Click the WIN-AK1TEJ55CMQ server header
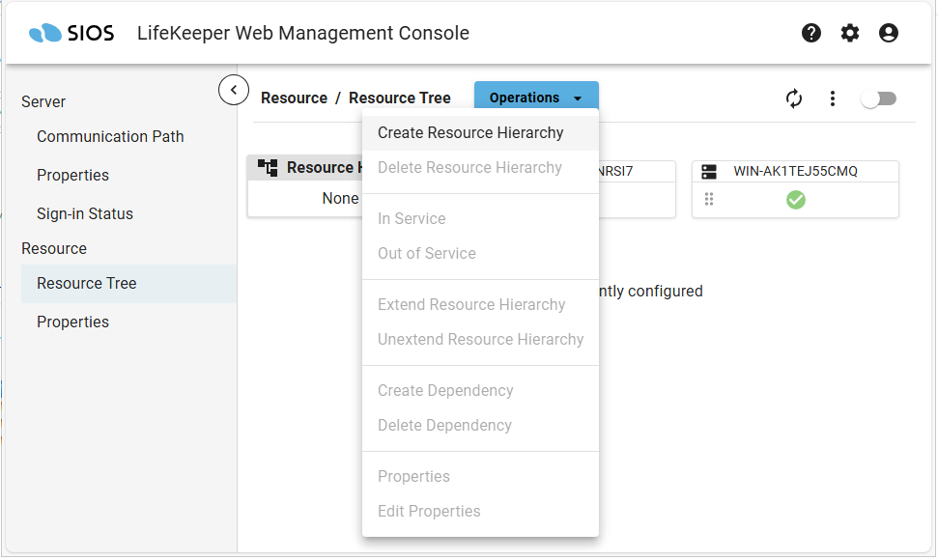This screenshot has height=560, width=938. point(795,172)
